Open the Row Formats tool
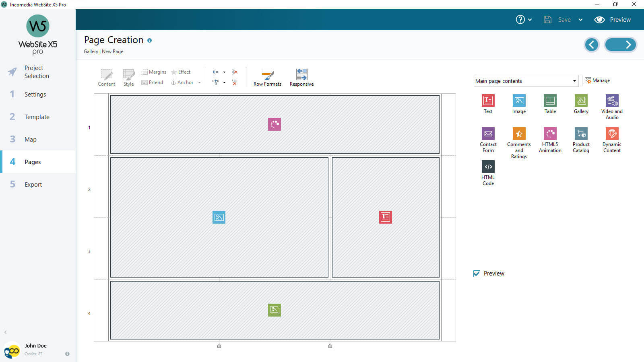Screen dimensions: 644x362 pyautogui.click(x=267, y=77)
